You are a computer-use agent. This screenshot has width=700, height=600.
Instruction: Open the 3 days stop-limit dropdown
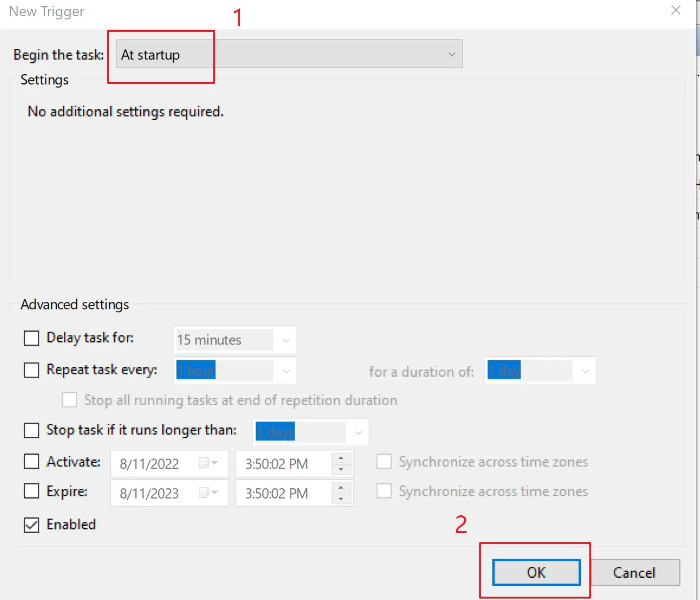[x=358, y=432]
